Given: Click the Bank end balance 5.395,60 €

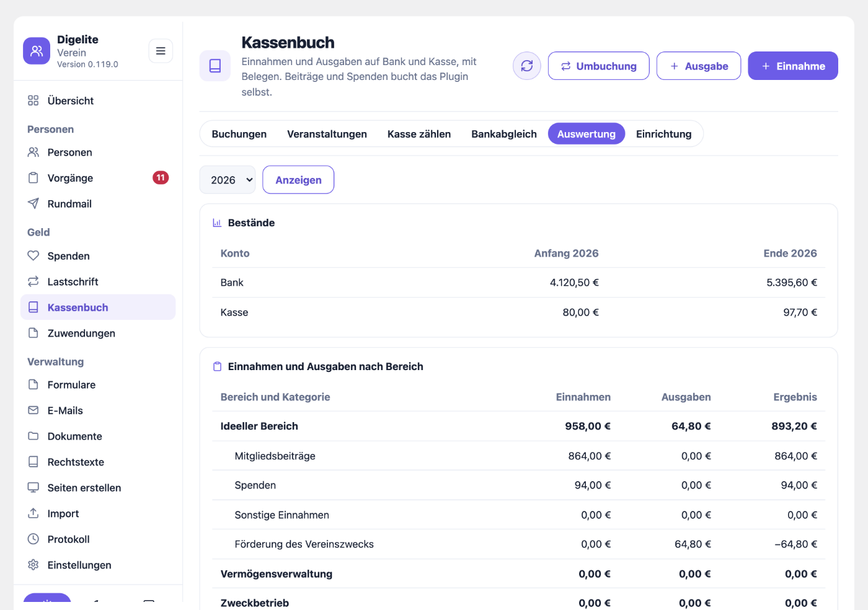Looking at the screenshot, I should click(x=792, y=283).
